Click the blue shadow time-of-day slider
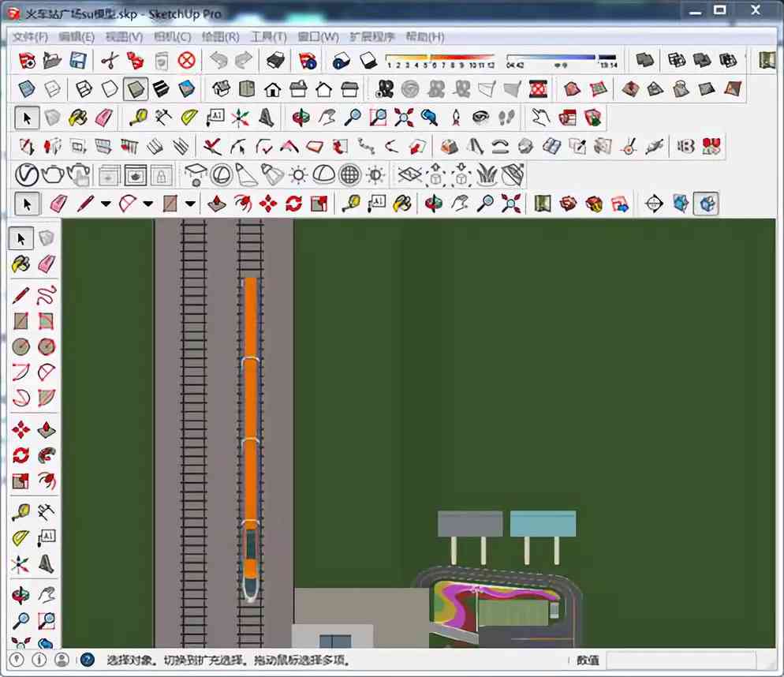Image resolution: width=784 pixels, height=677 pixels. (x=562, y=61)
